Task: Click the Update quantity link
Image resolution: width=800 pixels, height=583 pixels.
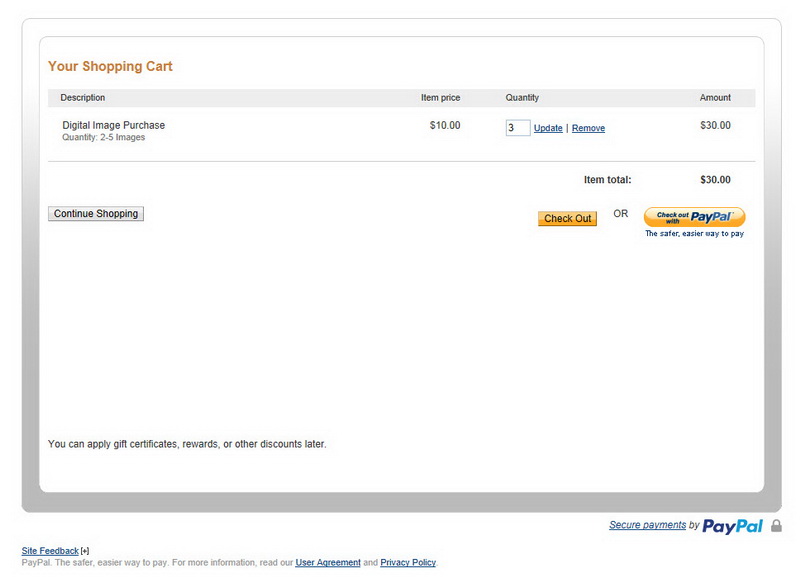Action: coord(548,128)
